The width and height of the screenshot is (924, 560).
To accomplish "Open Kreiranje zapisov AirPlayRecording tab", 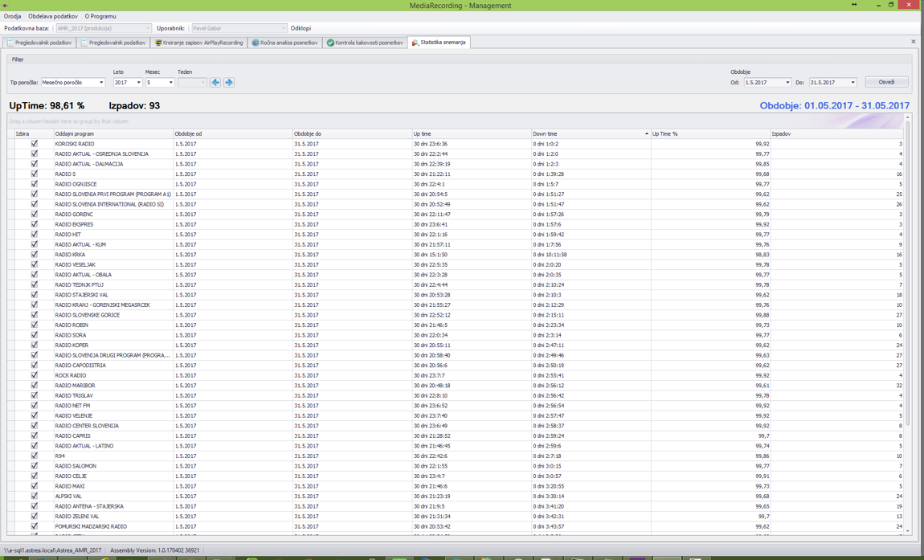I will coord(198,43).
